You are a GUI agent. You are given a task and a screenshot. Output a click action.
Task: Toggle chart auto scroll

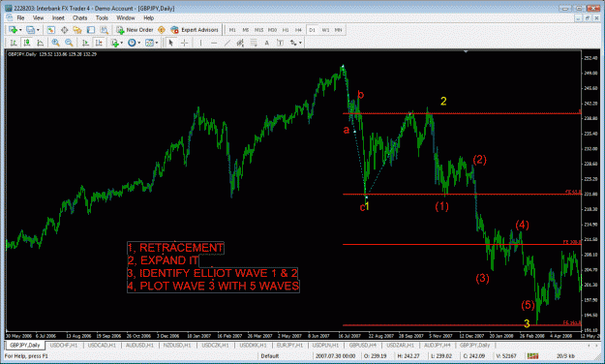tap(85, 43)
